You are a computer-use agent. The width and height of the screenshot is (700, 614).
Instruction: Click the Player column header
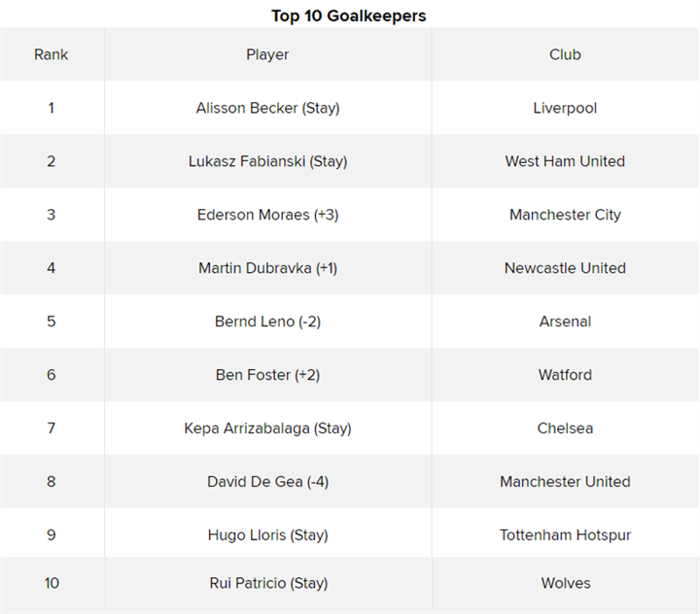267,54
